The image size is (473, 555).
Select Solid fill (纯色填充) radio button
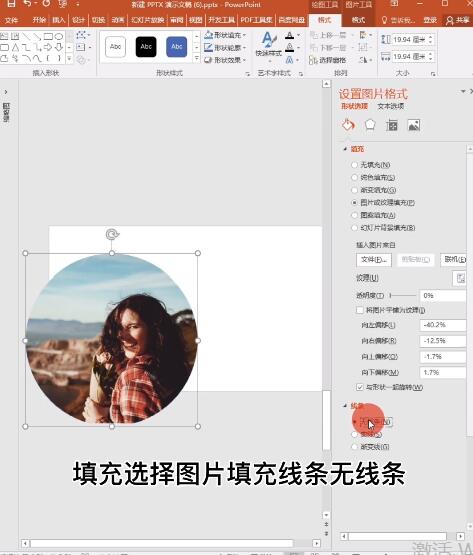(x=354, y=177)
